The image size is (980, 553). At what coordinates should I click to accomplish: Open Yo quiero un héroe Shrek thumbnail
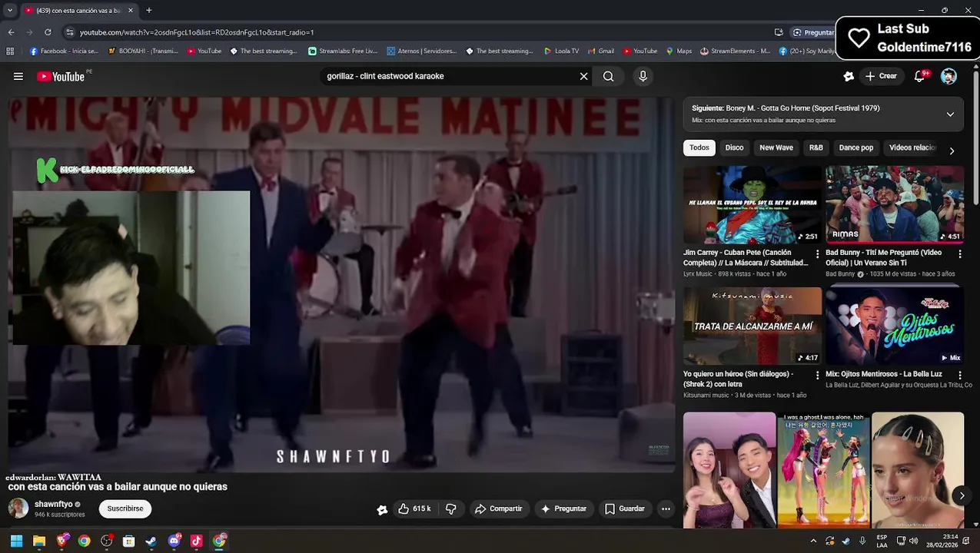(x=752, y=326)
